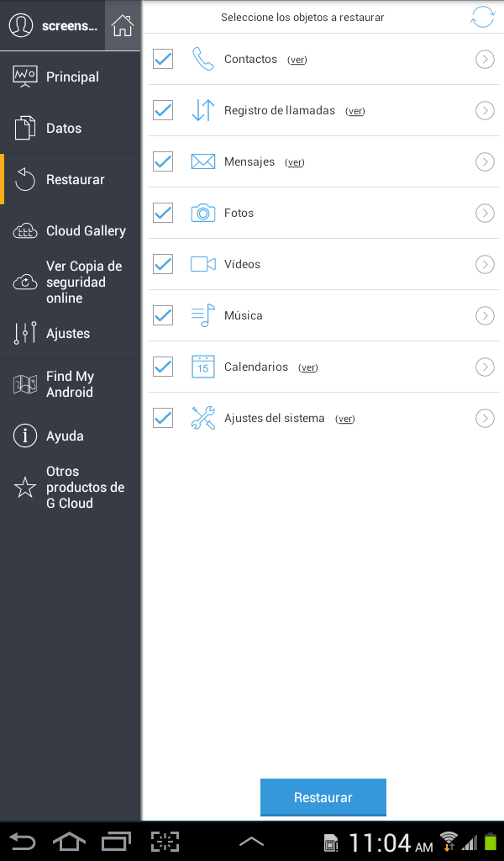The height and width of the screenshot is (861, 504).
Task: Expand Ajustes del sistema with its chevron
Action: pyautogui.click(x=485, y=418)
